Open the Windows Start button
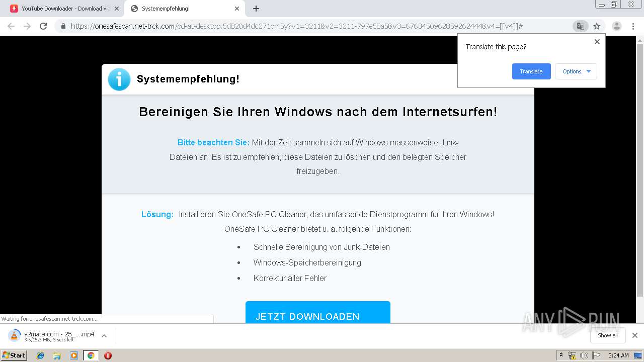Viewport: 644px width, 362px height. click(x=14, y=355)
